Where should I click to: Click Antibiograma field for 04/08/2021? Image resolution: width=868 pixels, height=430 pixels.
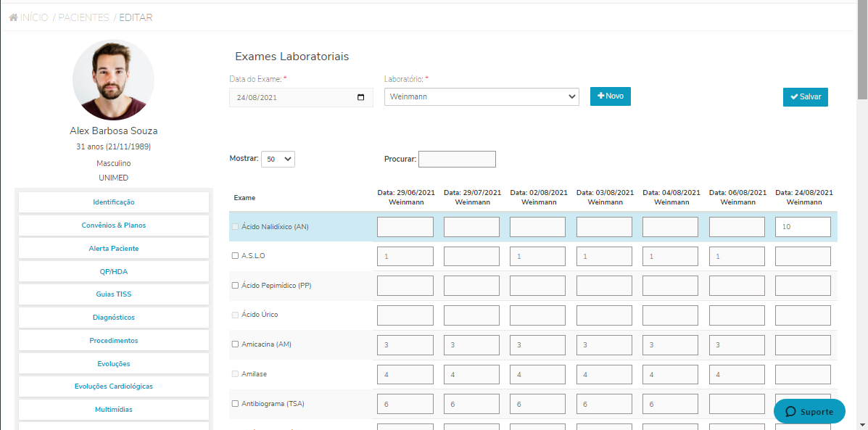click(x=670, y=404)
